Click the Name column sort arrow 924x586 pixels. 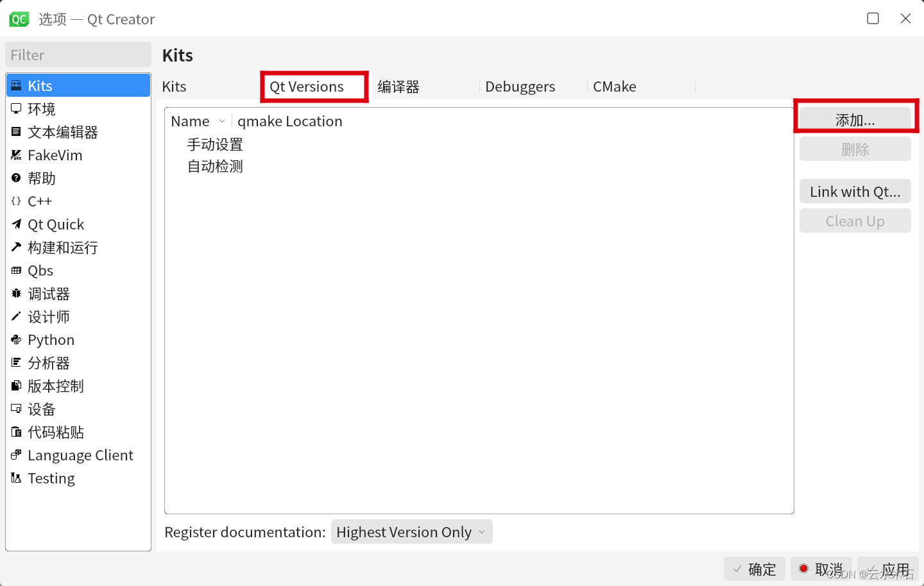point(222,121)
